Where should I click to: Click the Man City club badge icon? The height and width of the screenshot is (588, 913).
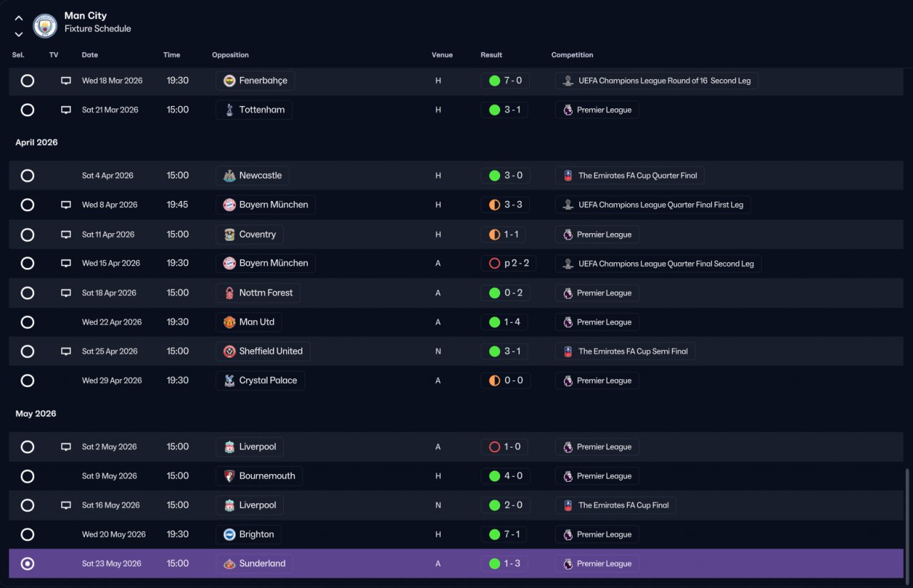[45, 26]
